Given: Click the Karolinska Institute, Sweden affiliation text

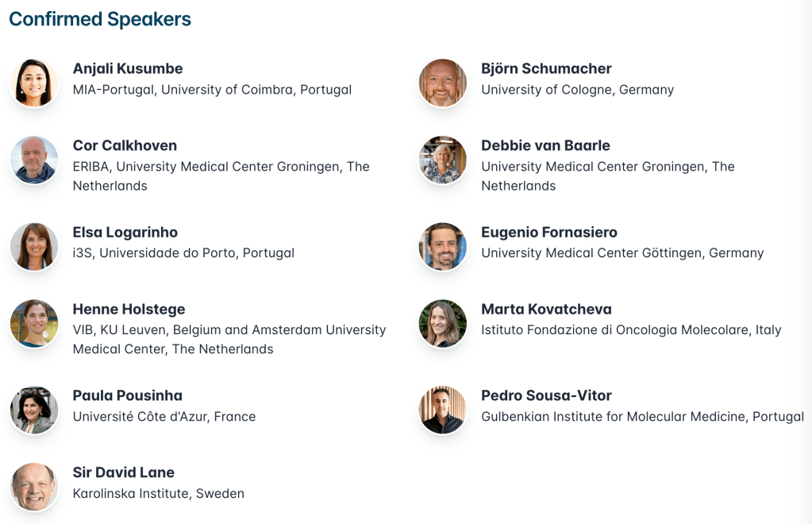Looking at the screenshot, I should click(159, 494).
